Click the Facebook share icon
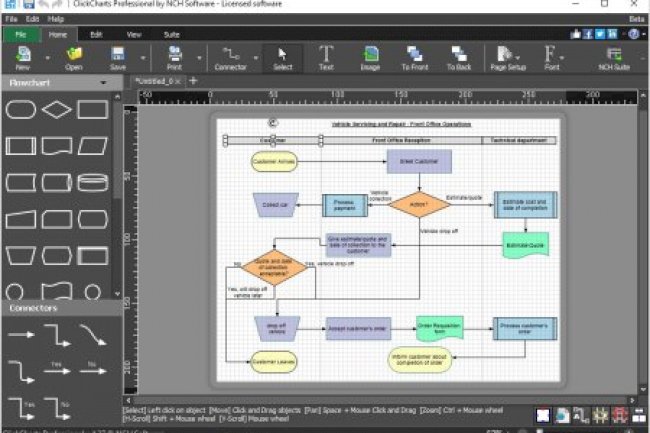This screenshot has height=433, width=650. pos(588,34)
